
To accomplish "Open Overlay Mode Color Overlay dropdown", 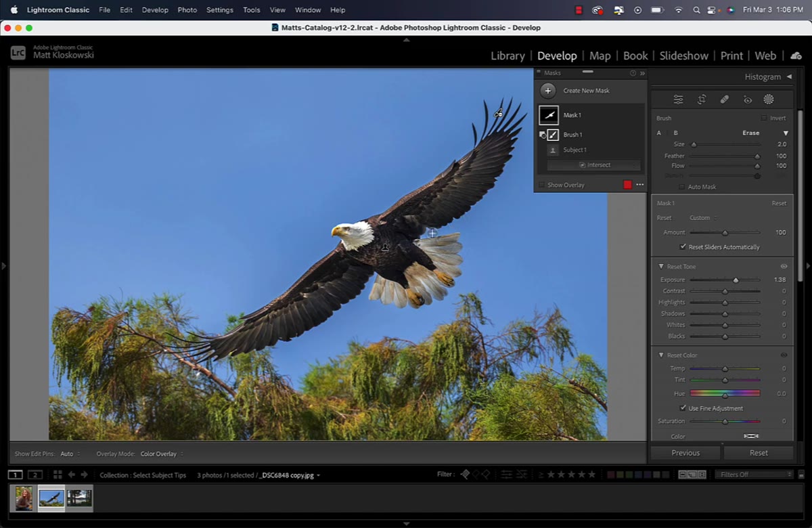I will 162,454.
